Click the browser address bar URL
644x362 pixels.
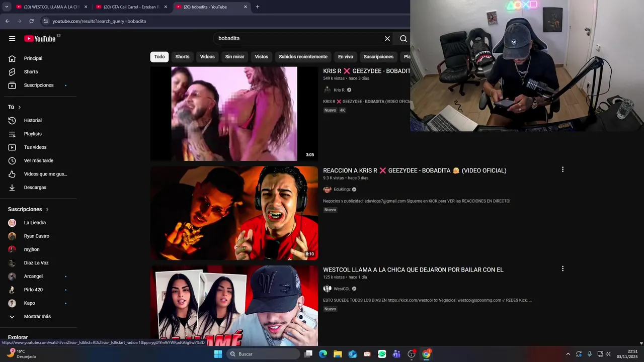pos(99,21)
